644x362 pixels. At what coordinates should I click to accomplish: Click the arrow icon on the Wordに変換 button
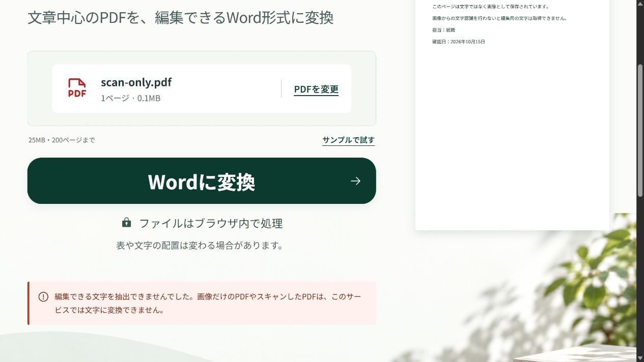(355, 181)
